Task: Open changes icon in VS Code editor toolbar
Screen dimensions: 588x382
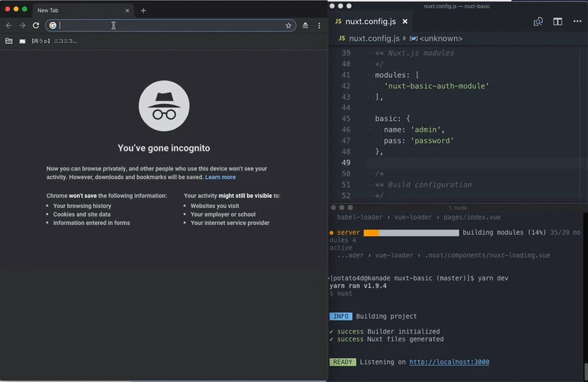Action: coord(538,21)
